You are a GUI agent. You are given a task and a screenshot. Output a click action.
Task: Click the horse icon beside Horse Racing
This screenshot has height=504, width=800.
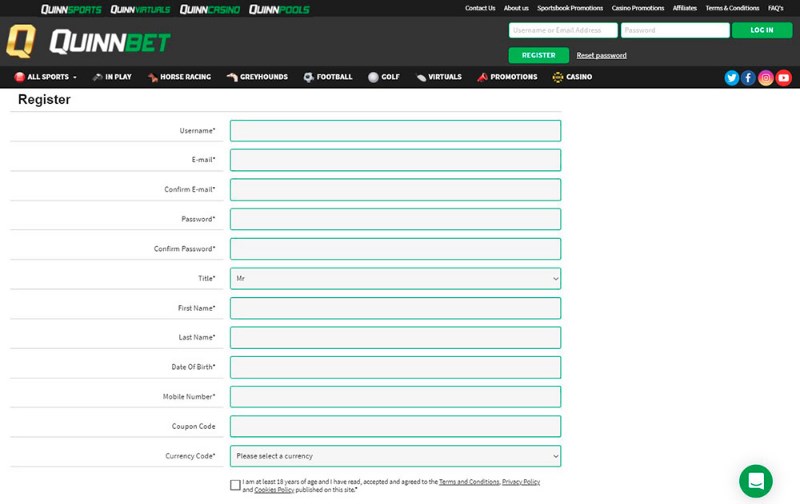pyautogui.click(x=153, y=77)
